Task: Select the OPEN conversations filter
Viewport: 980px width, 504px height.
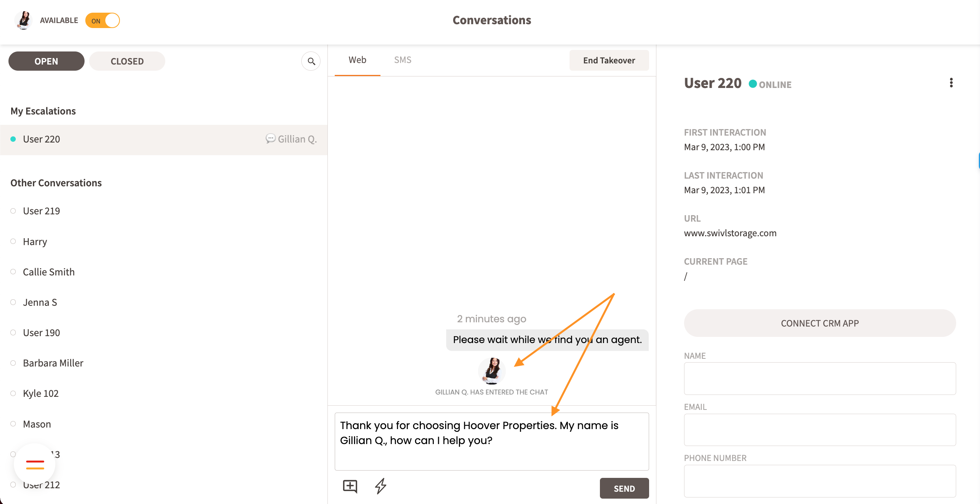Action: pyautogui.click(x=46, y=61)
